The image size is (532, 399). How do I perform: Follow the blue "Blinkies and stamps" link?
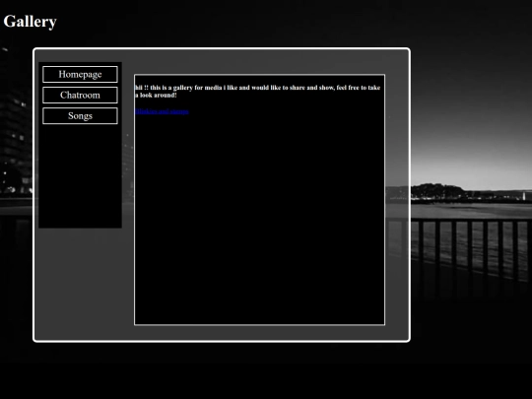pyautogui.click(x=162, y=111)
